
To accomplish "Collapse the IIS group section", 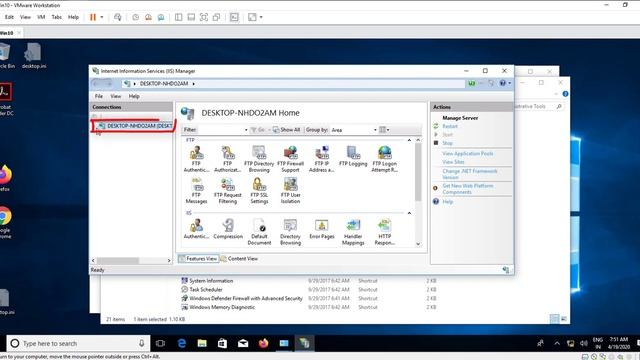I will pos(409,213).
